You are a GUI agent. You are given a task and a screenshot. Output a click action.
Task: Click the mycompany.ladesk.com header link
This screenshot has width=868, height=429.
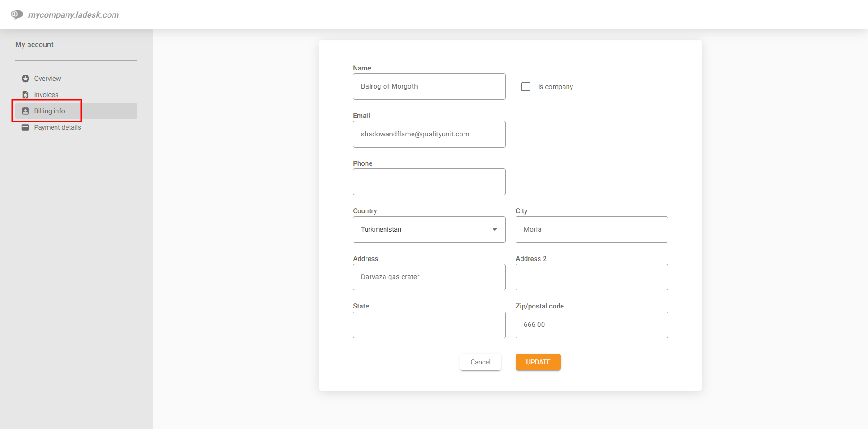coord(74,15)
